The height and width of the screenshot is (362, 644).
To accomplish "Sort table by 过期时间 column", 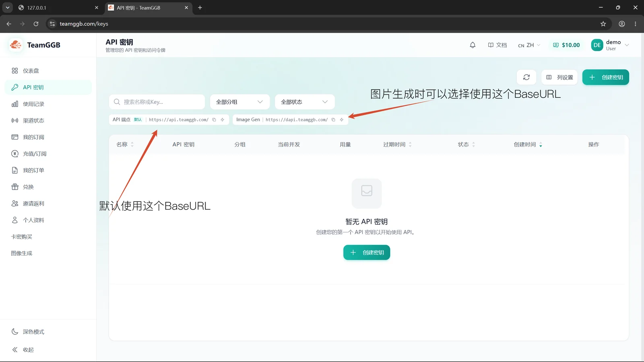I will click(x=398, y=144).
